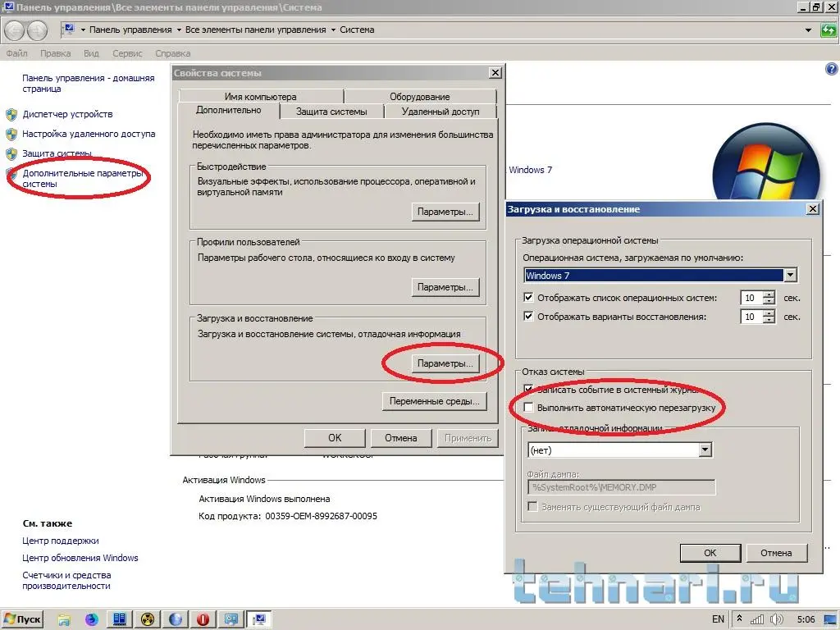This screenshot has width=840, height=630.
Task: Open Центр поддержки link
Action: tap(61, 541)
